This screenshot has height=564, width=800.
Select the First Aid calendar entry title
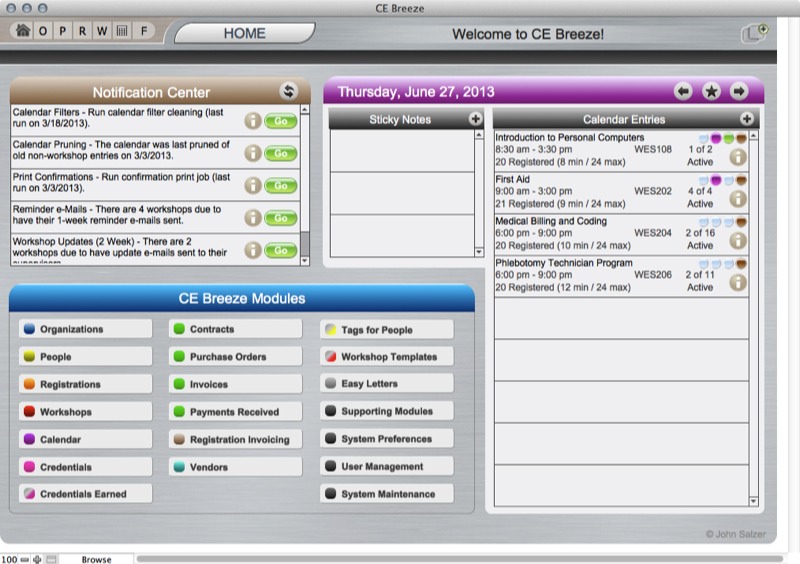pos(512,179)
